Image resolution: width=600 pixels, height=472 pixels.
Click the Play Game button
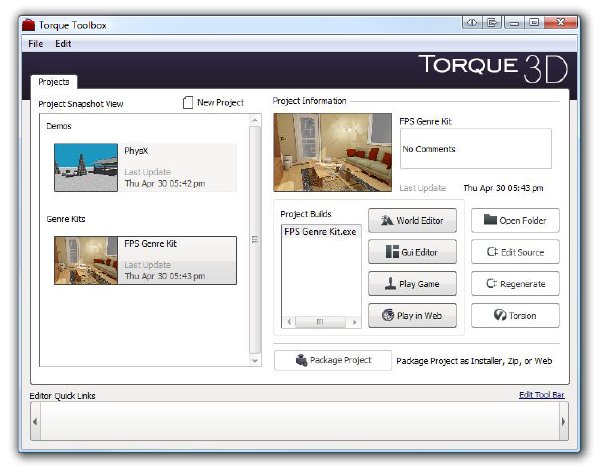pos(412,284)
